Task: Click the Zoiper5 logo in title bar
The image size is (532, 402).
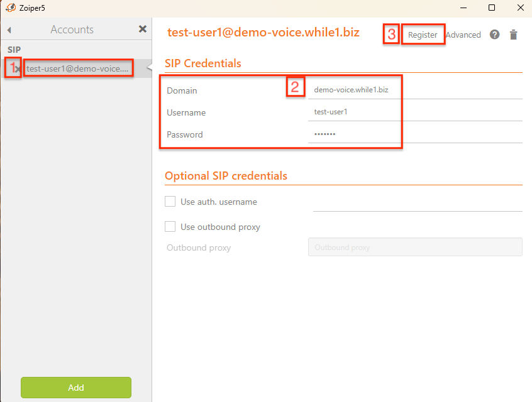Action: tap(11, 8)
